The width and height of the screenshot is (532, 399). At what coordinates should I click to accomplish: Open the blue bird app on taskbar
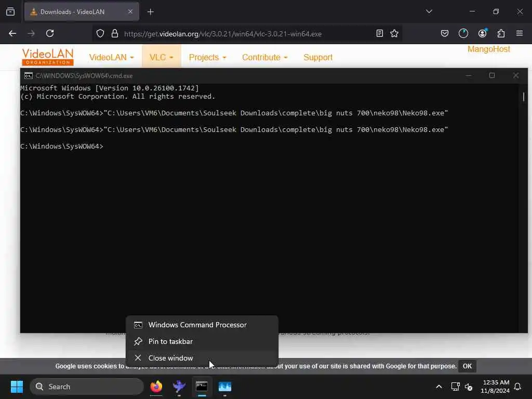coord(179,387)
